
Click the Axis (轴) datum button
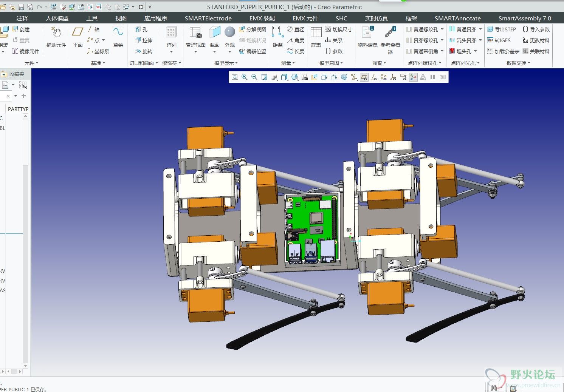93,29
